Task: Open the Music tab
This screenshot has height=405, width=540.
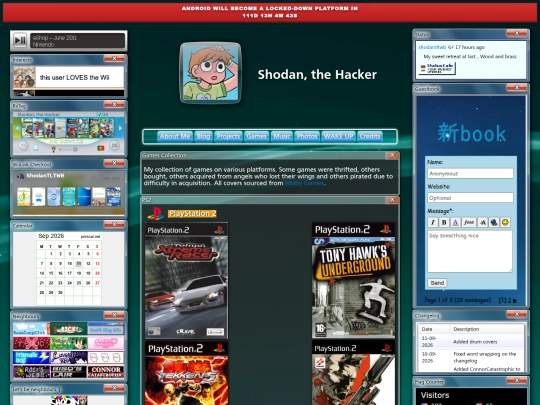Action: coord(282,136)
